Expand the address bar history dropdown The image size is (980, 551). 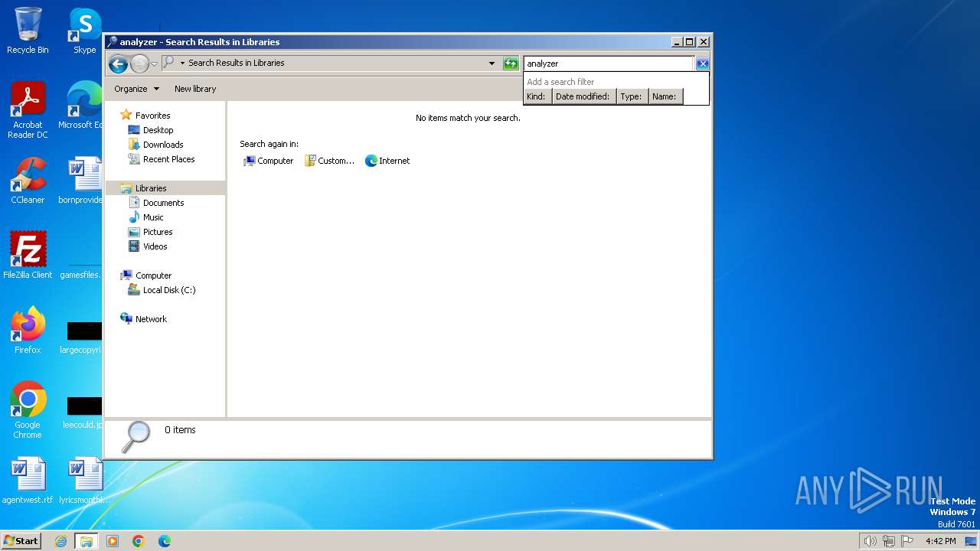492,64
